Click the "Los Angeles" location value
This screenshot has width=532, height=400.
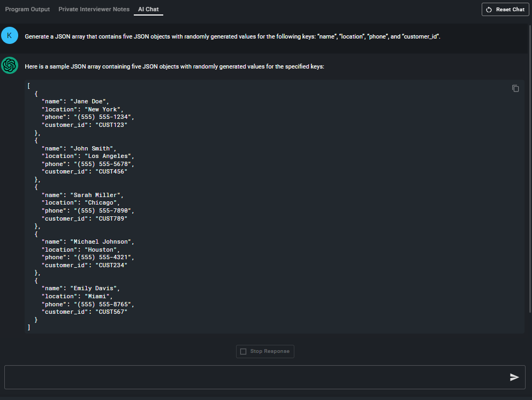point(108,156)
